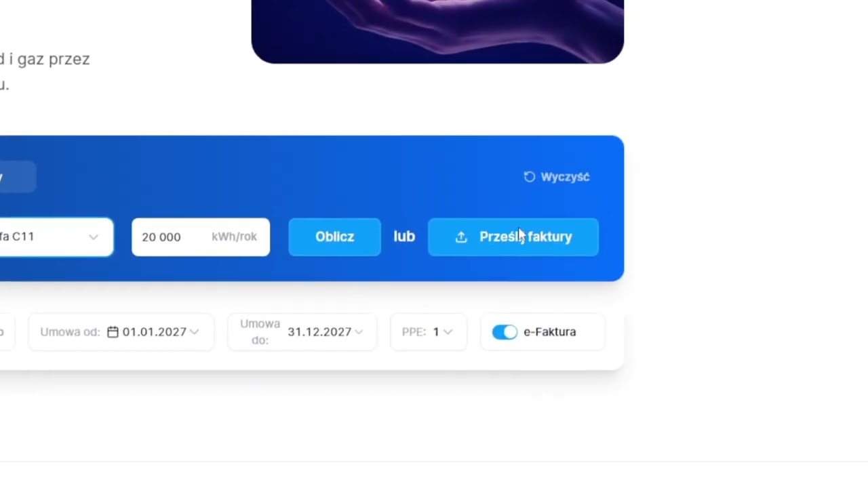Select the Umowa do date 31.12.2027
Viewport: 868px width, 488px height.
(319, 331)
